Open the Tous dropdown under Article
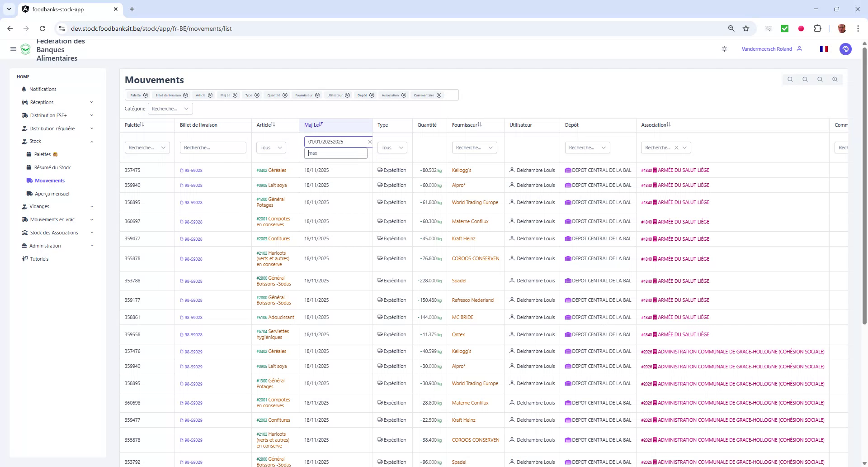 (270, 148)
